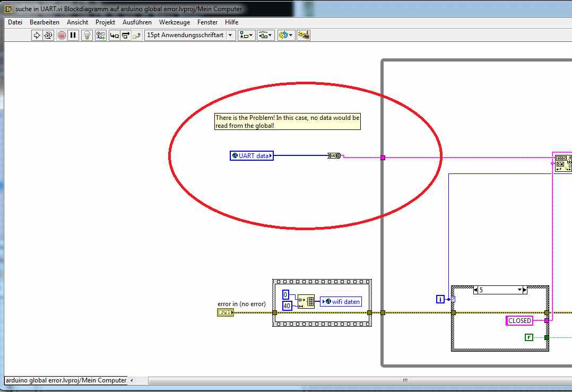This screenshot has height=392, width=572.
Task: Click the error in terminal
Action: (x=226, y=312)
